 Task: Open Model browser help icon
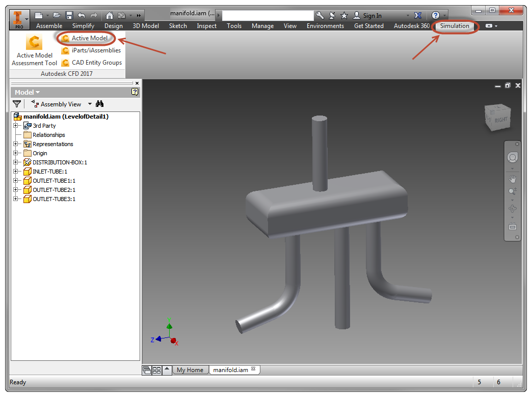coord(135,92)
